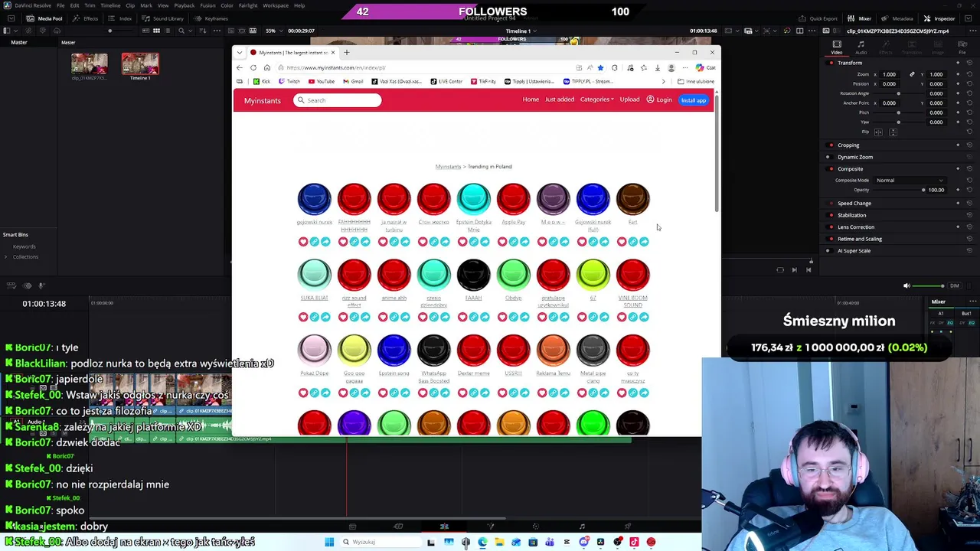Enable Dynamic Zoom toggle

(828, 157)
